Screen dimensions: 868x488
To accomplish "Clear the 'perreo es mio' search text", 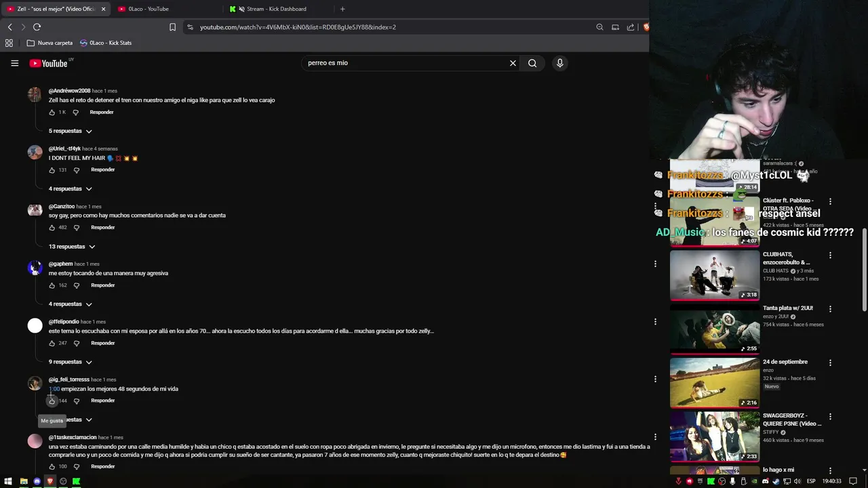I will 513,63.
